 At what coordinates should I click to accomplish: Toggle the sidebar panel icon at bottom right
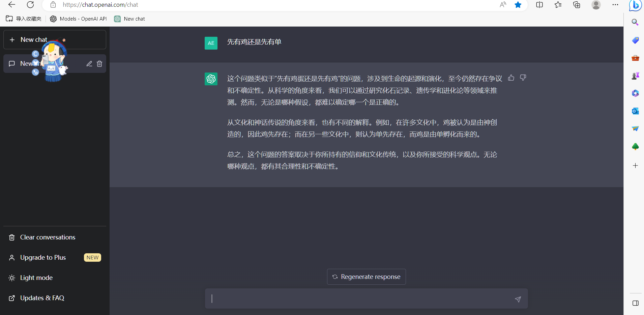636,303
